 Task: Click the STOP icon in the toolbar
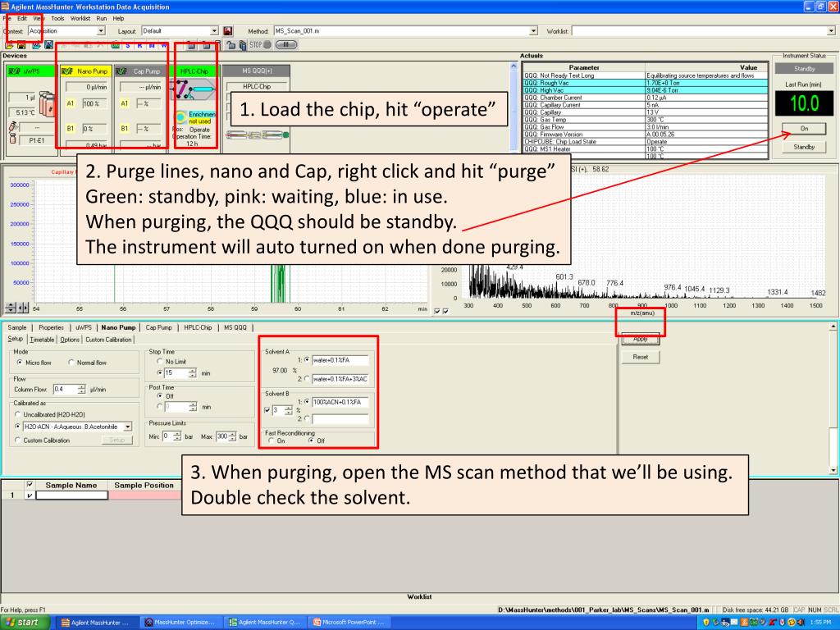click(x=260, y=44)
